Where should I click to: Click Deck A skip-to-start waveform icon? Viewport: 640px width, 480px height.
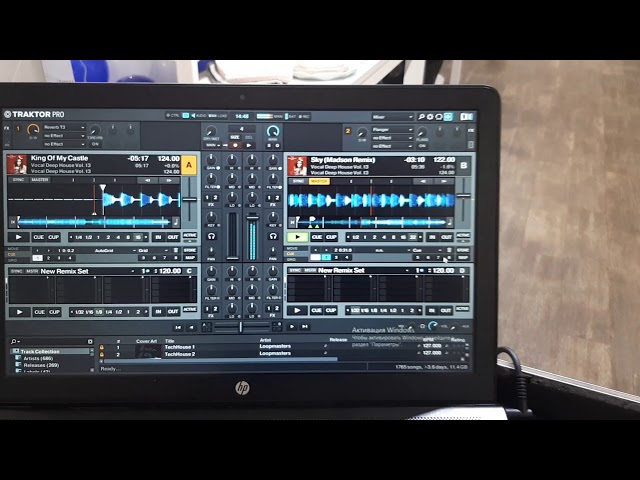pyautogui.click(x=13, y=222)
